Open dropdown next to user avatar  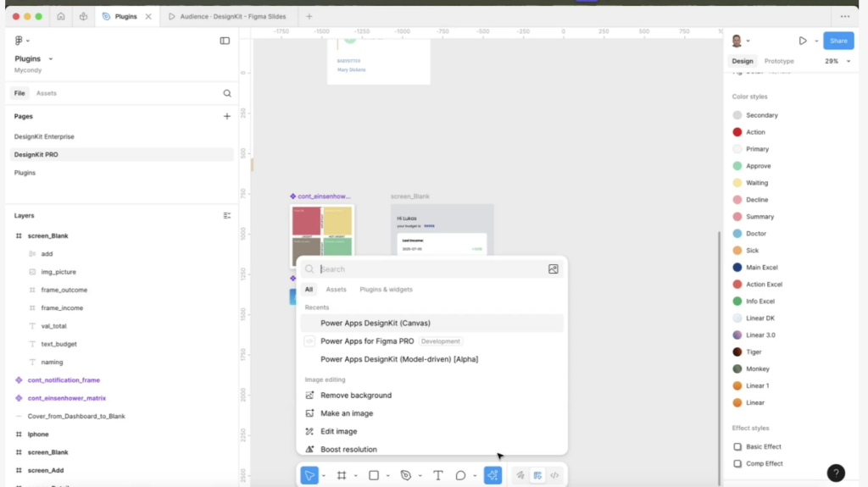748,41
